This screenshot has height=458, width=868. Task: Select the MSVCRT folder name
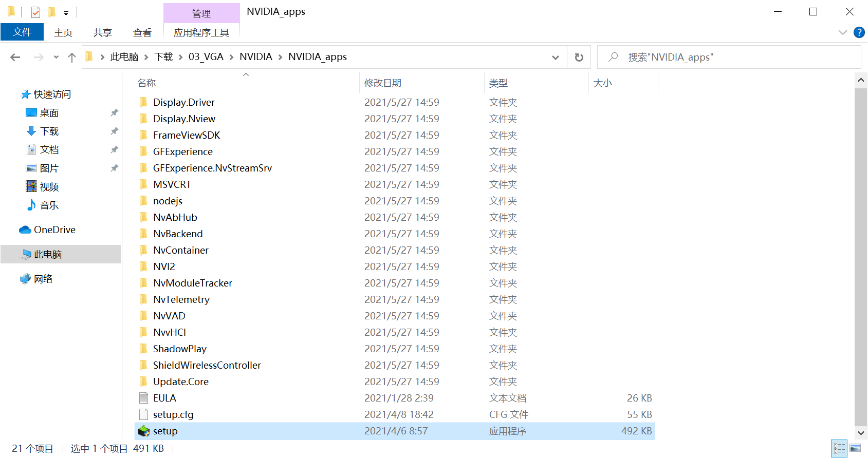(172, 184)
